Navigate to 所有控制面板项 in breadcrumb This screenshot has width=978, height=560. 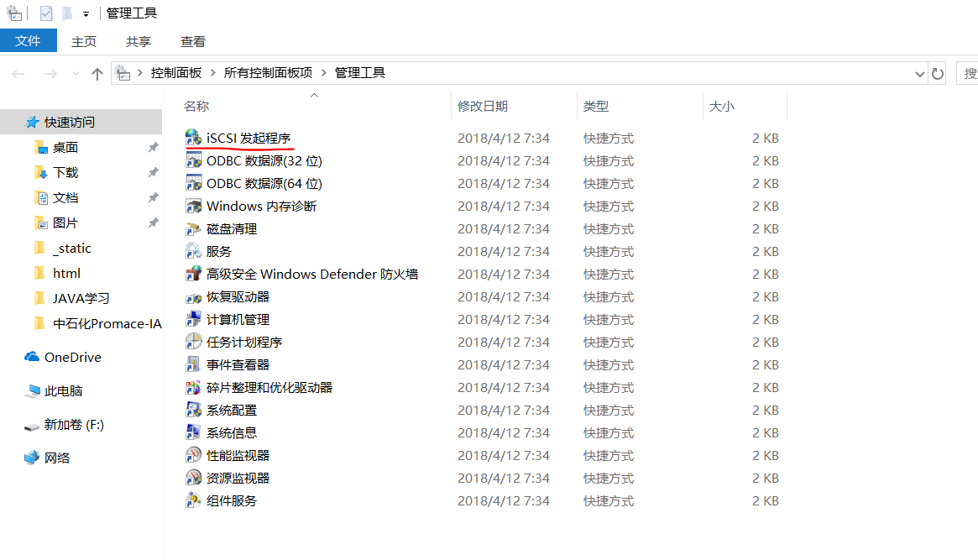268,73
